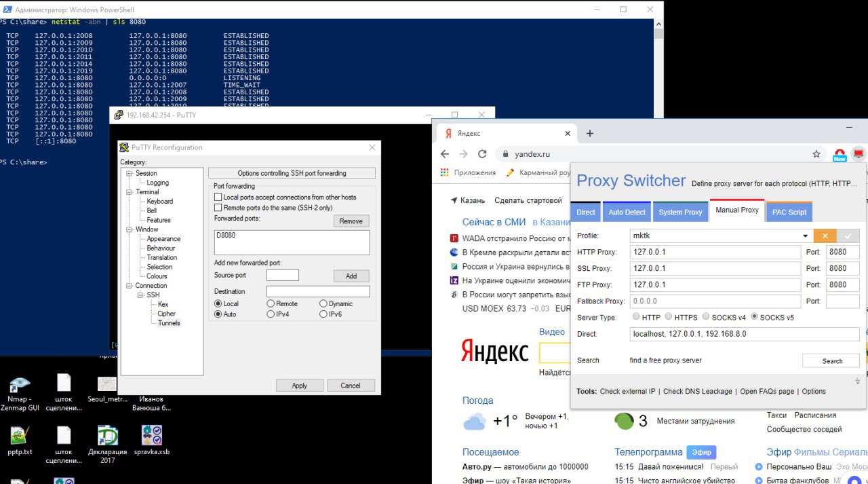Collapse Connection node in category tree
This screenshot has height=484, width=868.
click(130, 286)
